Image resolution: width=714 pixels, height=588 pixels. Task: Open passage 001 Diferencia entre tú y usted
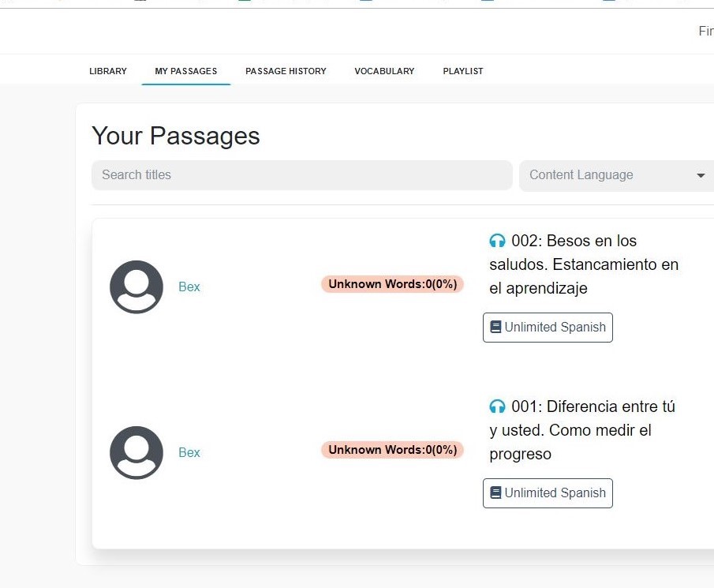pos(582,430)
